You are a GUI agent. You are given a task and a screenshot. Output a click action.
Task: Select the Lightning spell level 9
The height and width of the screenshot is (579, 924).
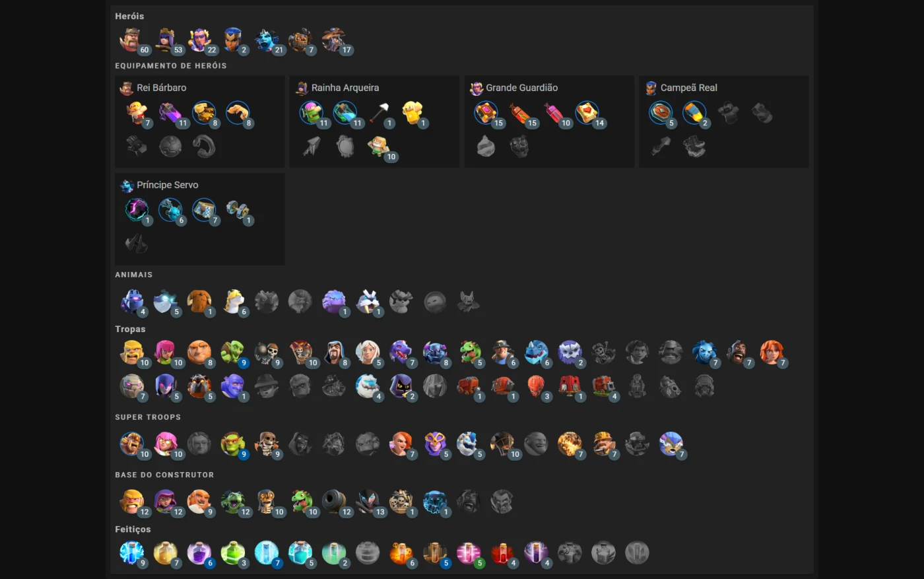[x=132, y=553]
